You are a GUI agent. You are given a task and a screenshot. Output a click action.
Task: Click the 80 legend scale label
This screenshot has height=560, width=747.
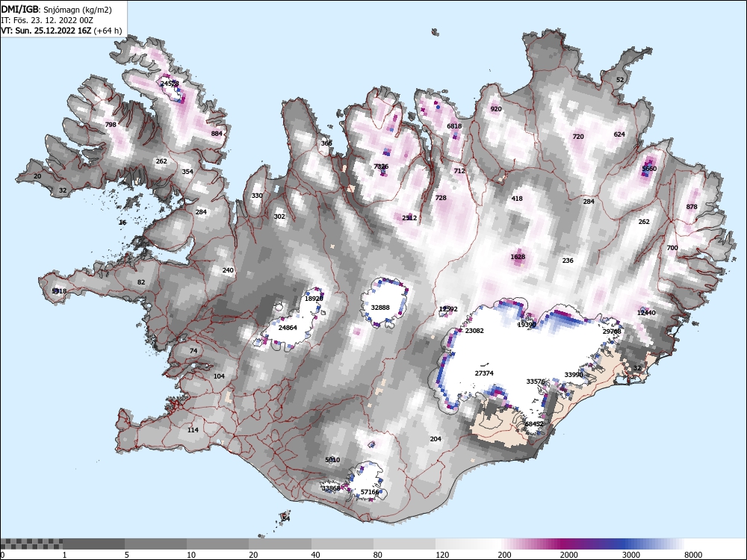(x=378, y=555)
